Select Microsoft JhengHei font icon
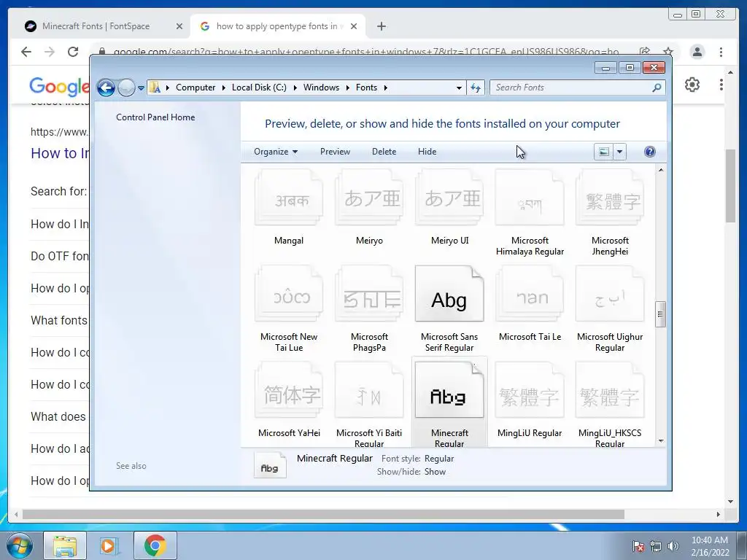Image resolution: width=747 pixels, height=560 pixels. tap(611, 198)
